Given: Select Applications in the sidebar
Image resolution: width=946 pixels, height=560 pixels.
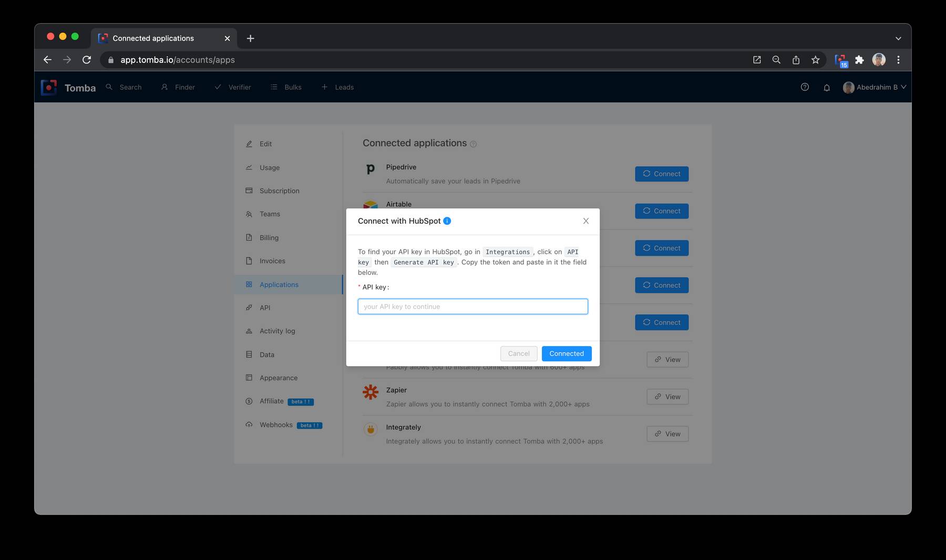Looking at the screenshot, I should pyautogui.click(x=289, y=285).
